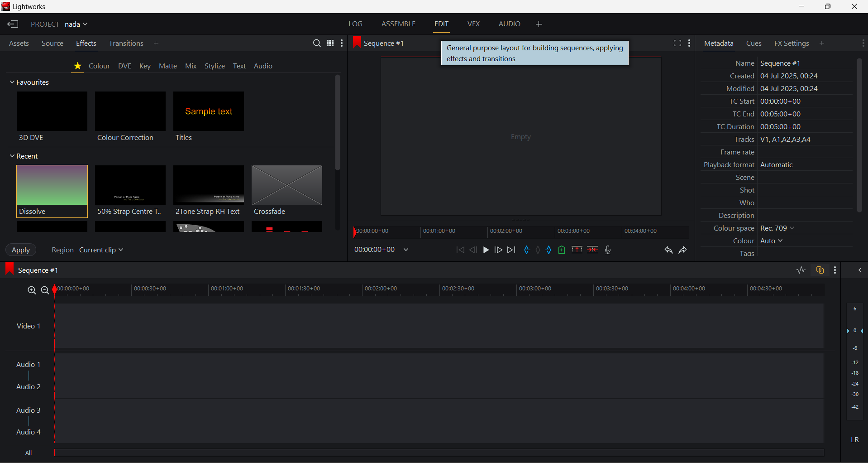Open Effects panel kebab menu
The height and width of the screenshot is (463, 868).
tap(342, 43)
